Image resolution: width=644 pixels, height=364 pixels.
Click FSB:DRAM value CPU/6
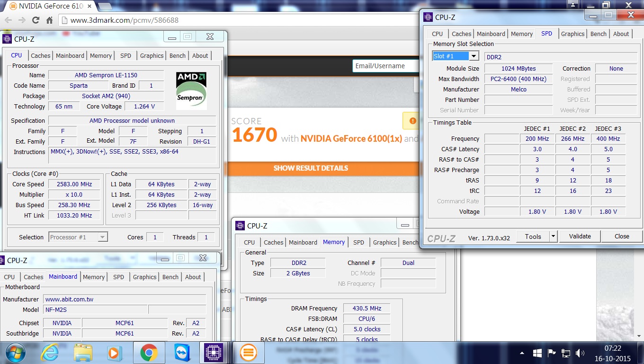point(367,318)
